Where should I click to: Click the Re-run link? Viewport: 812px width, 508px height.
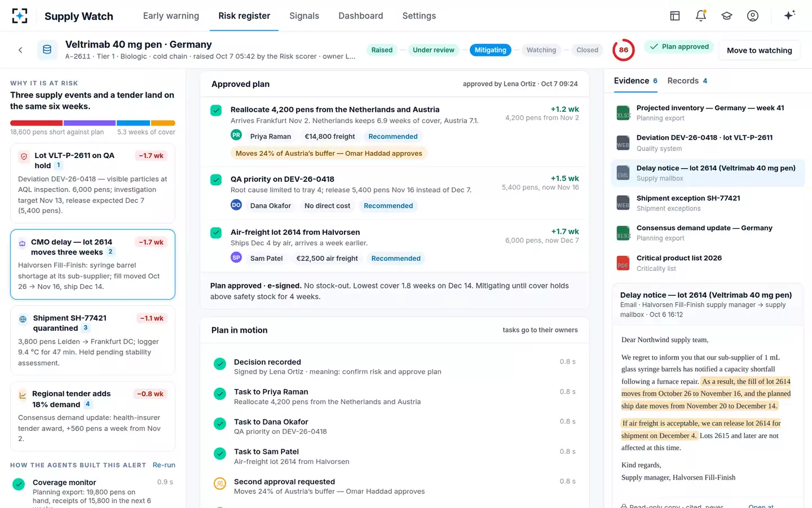[x=164, y=465]
